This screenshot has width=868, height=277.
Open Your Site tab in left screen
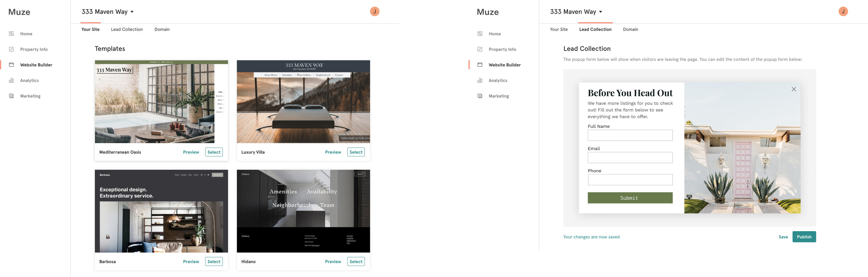click(91, 30)
